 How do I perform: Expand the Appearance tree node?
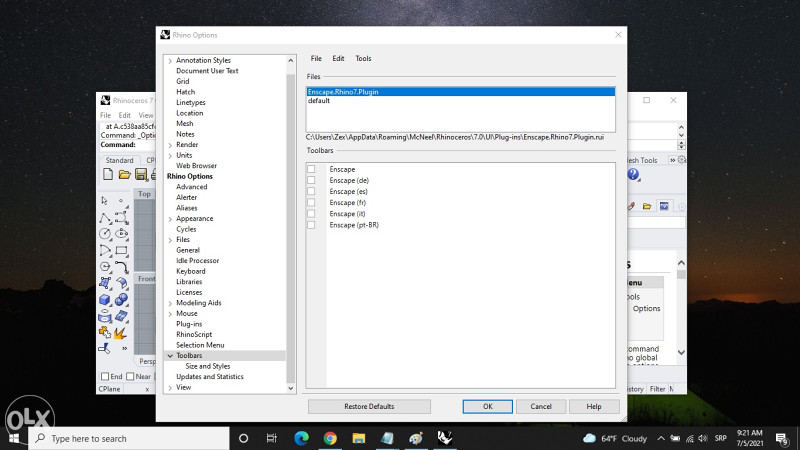pyautogui.click(x=170, y=219)
